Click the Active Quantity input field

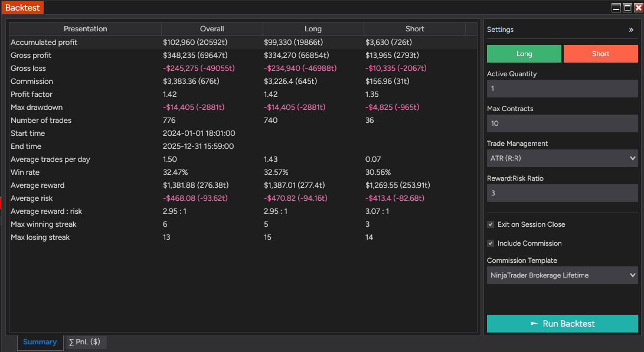point(563,89)
